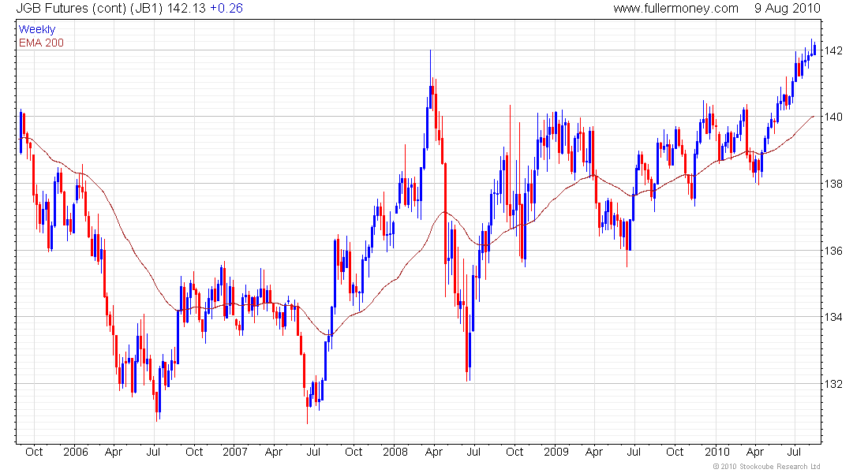Image resolution: width=868 pixels, height=473 pixels.
Task: Click the latest candle near 142 in August 2010
Action: tap(815, 49)
